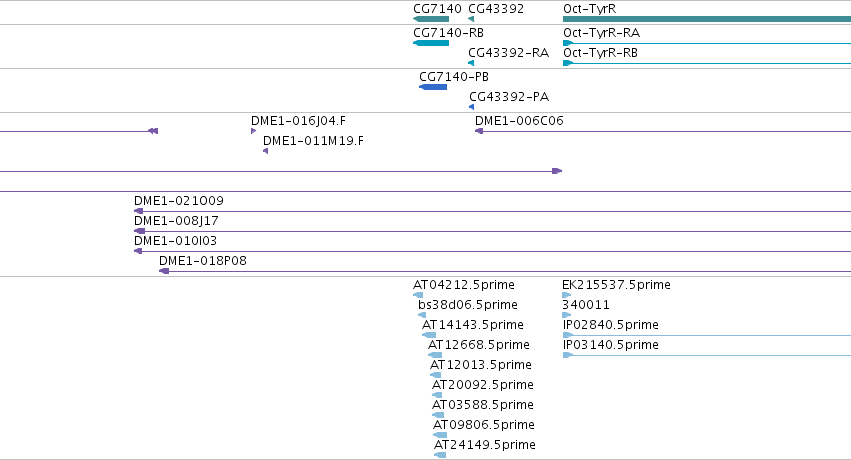
Task: Click the CG7140 gene bar
Action: 431,20
